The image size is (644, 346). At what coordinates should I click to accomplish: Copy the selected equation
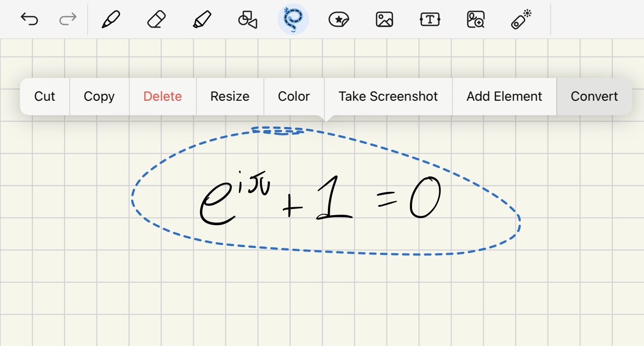pos(99,96)
